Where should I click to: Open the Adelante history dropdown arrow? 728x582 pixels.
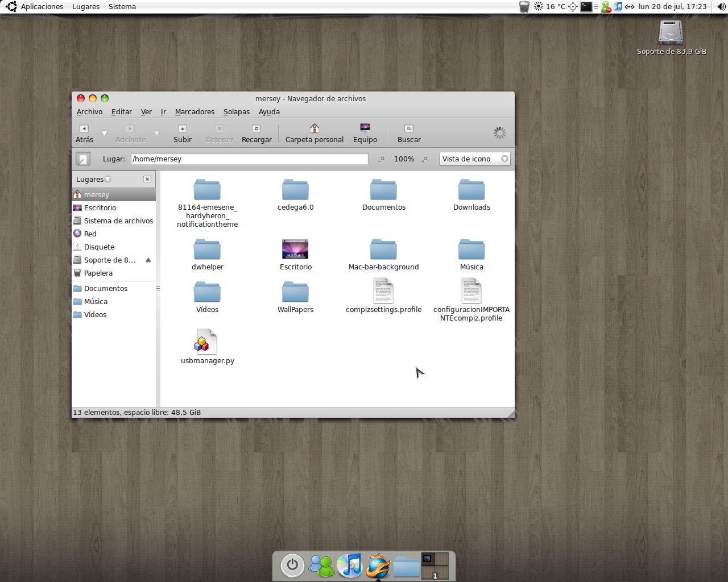pos(156,134)
